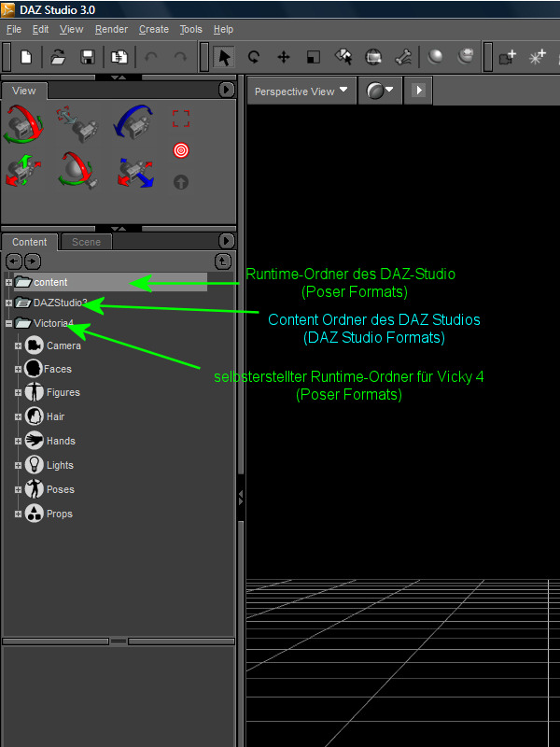Go back with the Content pane left arrow
Image resolution: width=560 pixels, height=747 pixels.
tap(14, 261)
